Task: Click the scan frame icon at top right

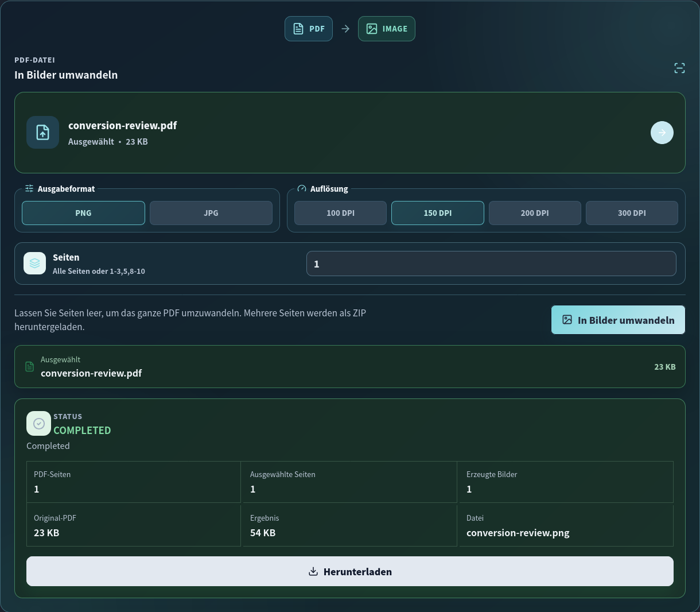Action: (679, 68)
